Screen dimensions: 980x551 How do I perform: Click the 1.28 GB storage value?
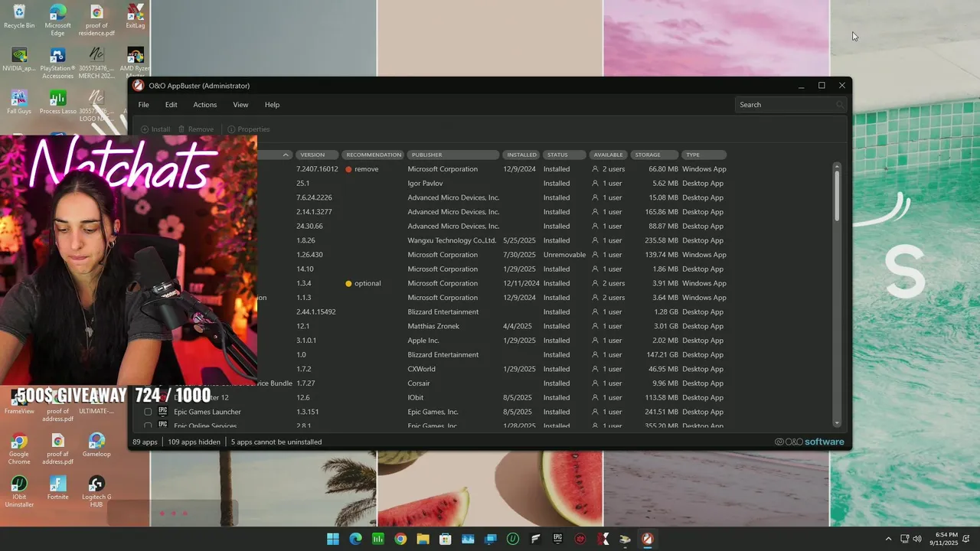pos(666,312)
